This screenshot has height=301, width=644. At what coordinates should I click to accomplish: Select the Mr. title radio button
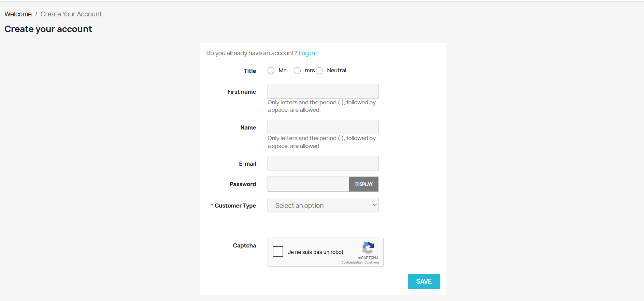pyautogui.click(x=271, y=71)
